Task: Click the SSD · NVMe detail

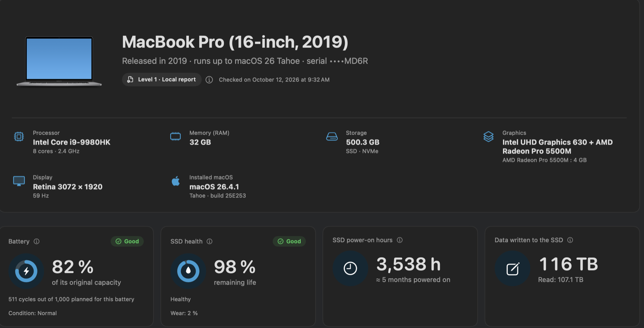Action: pyautogui.click(x=362, y=151)
